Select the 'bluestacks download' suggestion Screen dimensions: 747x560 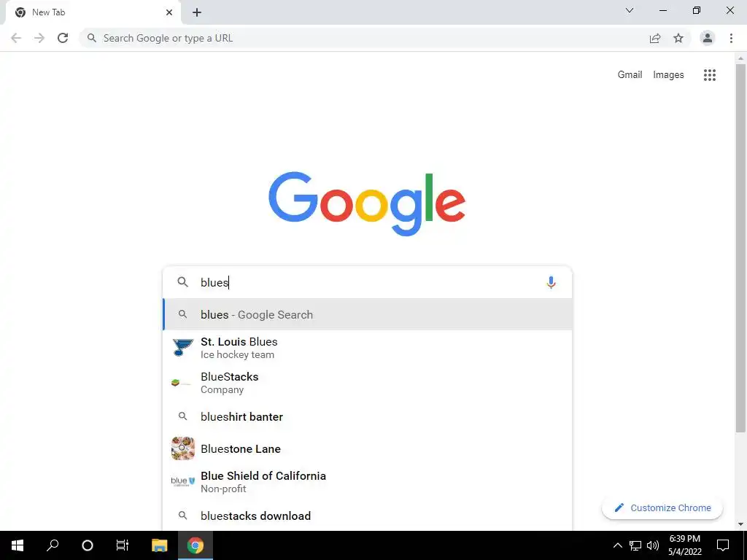[x=368, y=516]
